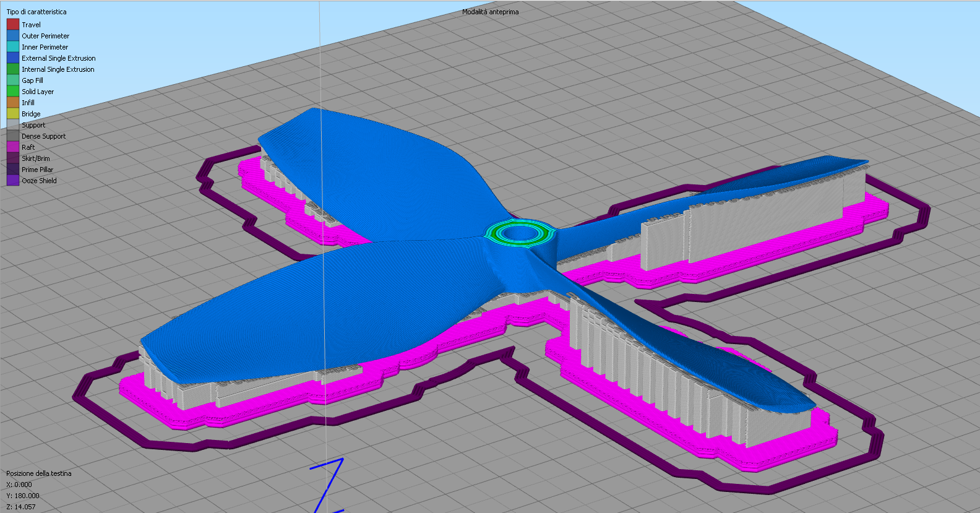
Task: Click the Gap Fill color swatch
Action: pos(13,80)
